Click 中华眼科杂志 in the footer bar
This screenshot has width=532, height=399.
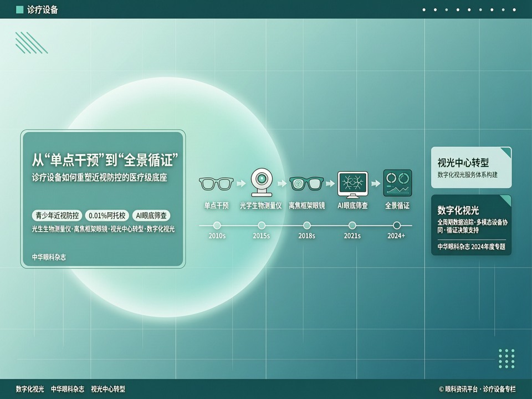point(68,389)
